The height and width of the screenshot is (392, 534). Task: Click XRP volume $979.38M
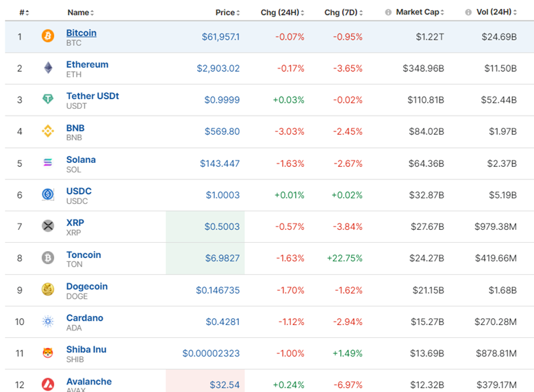(496, 226)
